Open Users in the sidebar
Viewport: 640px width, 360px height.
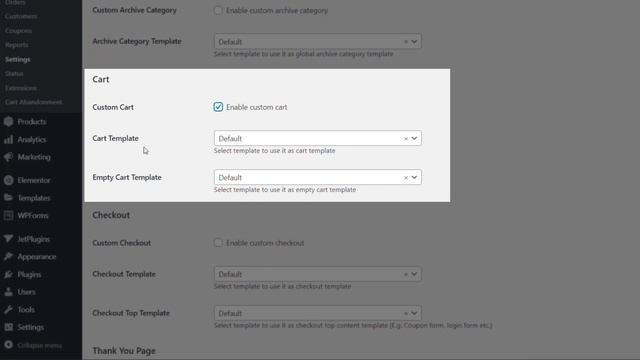click(x=26, y=292)
